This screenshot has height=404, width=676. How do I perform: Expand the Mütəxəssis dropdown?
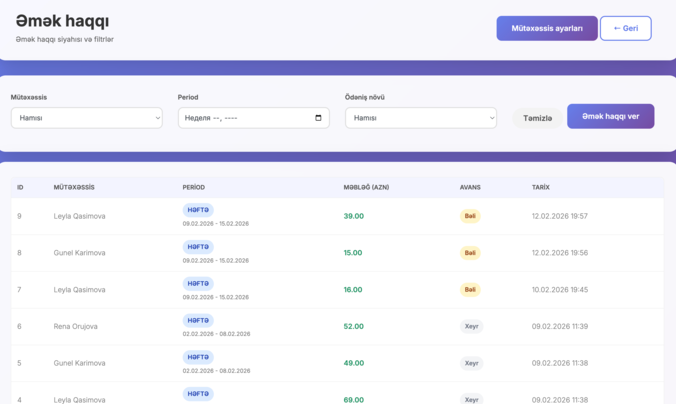click(86, 118)
